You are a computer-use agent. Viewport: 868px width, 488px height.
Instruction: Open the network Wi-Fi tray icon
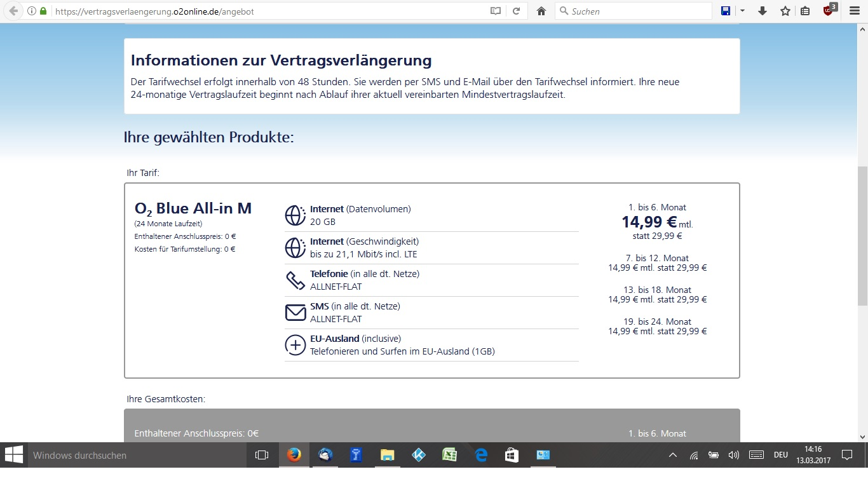[694, 455]
